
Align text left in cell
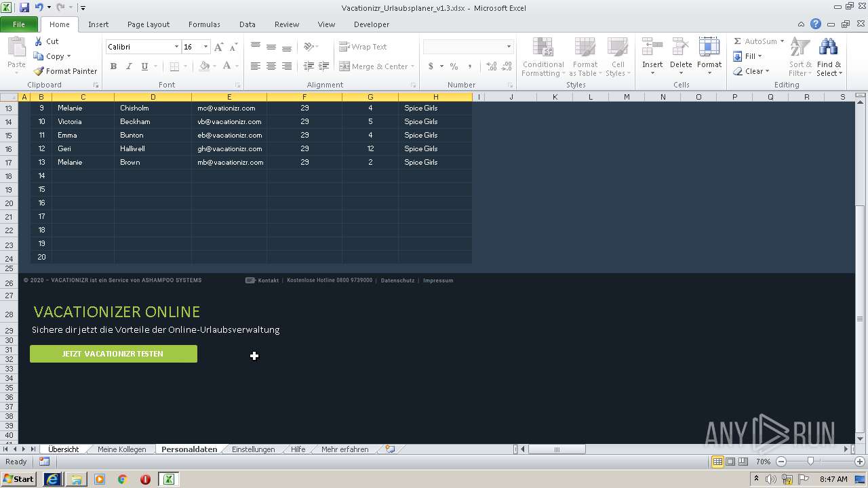click(256, 66)
